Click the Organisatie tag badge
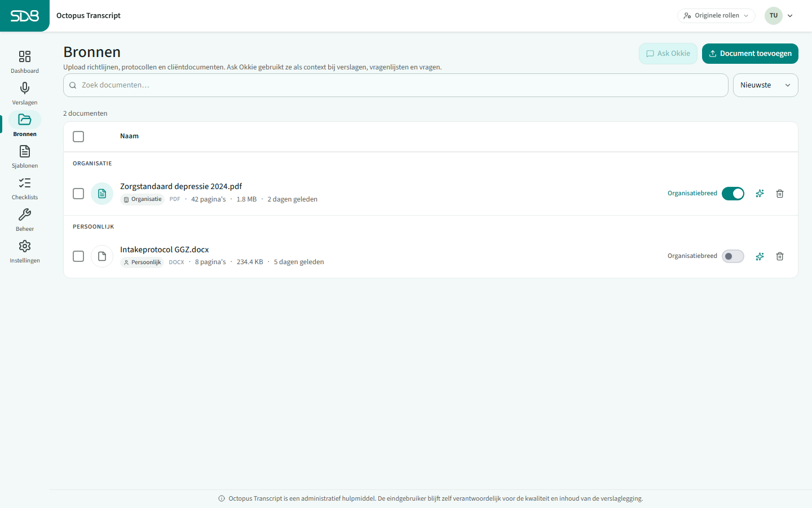The width and height of the screenshot is (812, 508). [143, 199]
